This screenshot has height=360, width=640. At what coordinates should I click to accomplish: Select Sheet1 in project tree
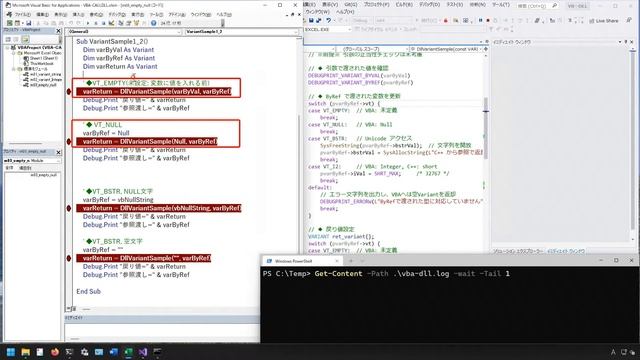tap(44, 58)
